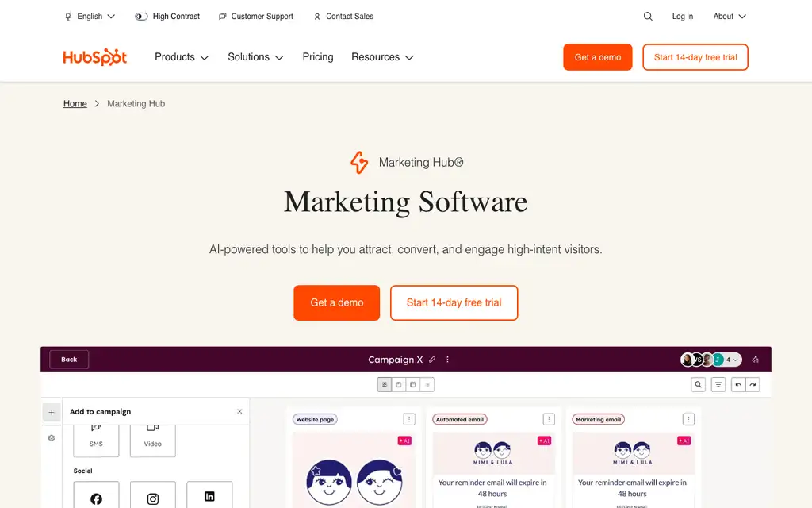Screen dimensions: 812x508
Task: Select the SMS tile
Action: point(96,440)
